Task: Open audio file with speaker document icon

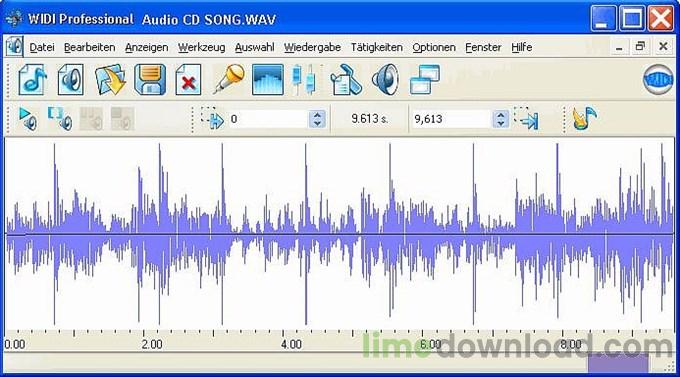Action: [71, 80]
